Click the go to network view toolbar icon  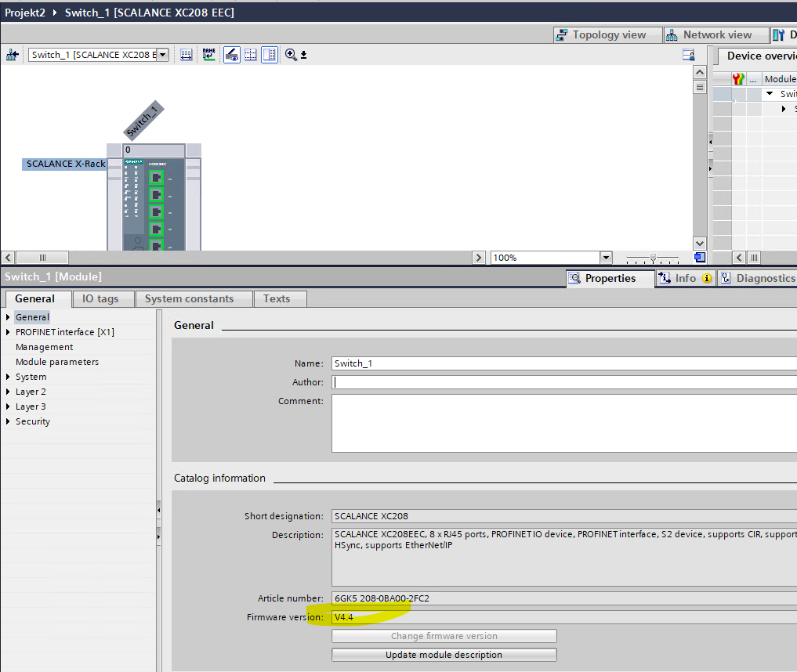13,55
